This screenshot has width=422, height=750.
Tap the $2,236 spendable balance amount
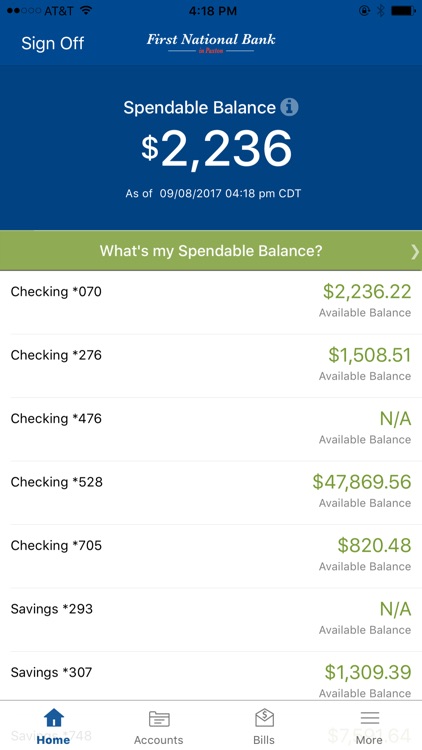tap(216, 149)
